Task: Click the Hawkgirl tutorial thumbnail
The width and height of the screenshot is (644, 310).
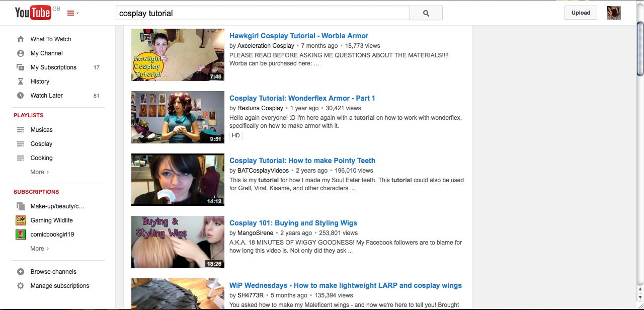Action: click(178, 55)
